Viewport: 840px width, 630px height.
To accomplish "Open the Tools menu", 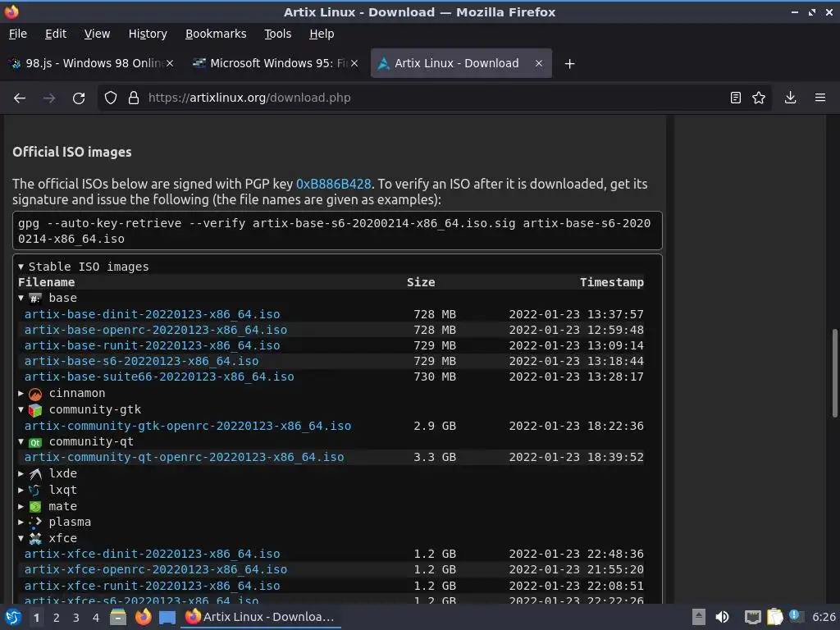I will click(x=277, y=34).
